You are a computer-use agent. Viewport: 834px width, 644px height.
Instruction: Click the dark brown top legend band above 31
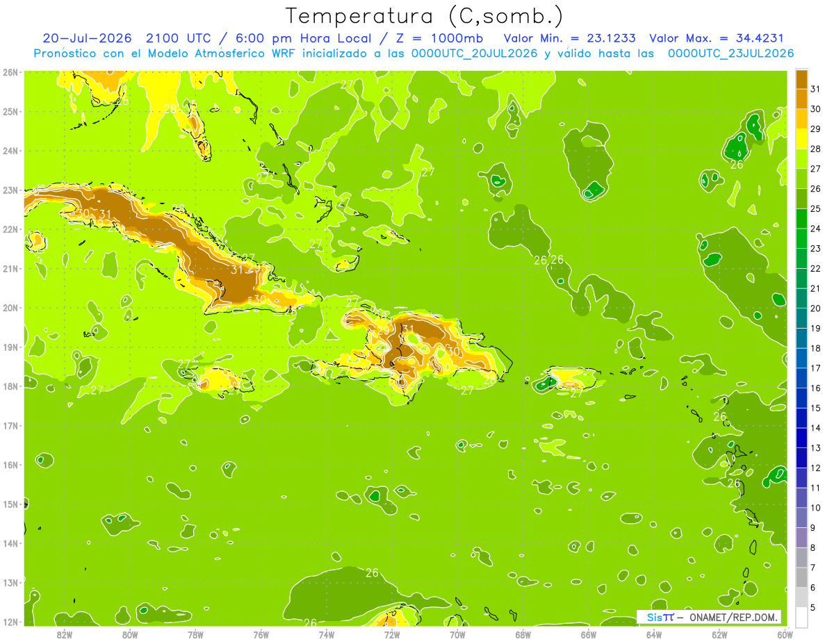click(x=801, y=79)
